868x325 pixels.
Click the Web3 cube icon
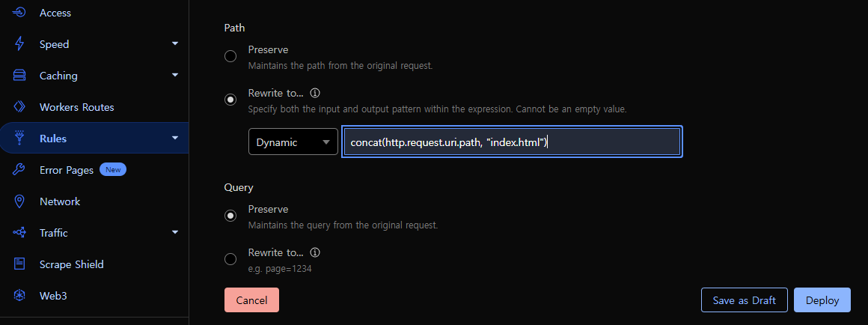point(19,296)
